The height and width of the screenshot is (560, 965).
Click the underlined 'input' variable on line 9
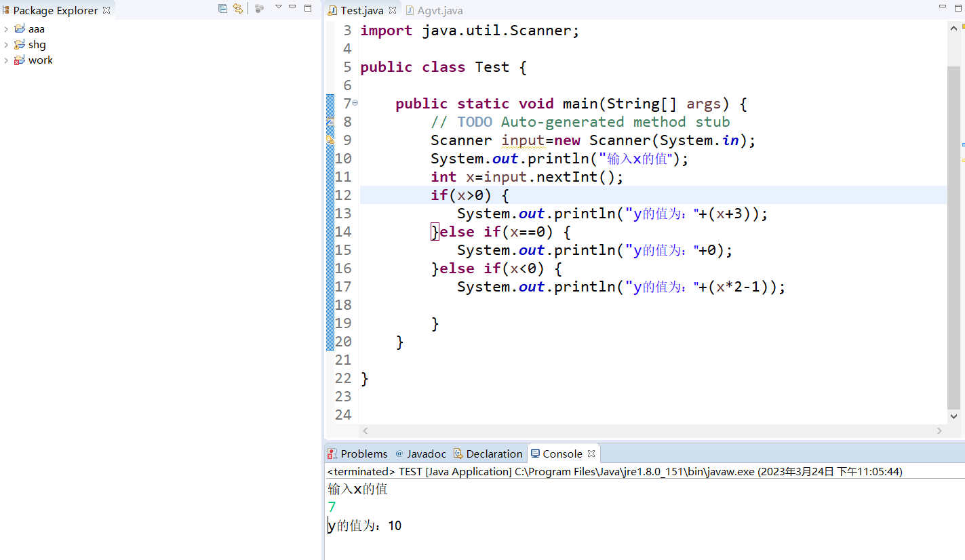[x=523, y=140]
